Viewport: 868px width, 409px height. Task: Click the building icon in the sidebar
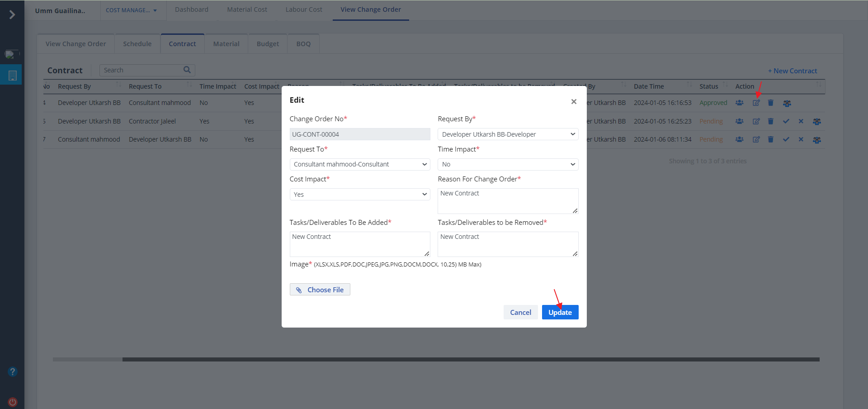point(13,76)
